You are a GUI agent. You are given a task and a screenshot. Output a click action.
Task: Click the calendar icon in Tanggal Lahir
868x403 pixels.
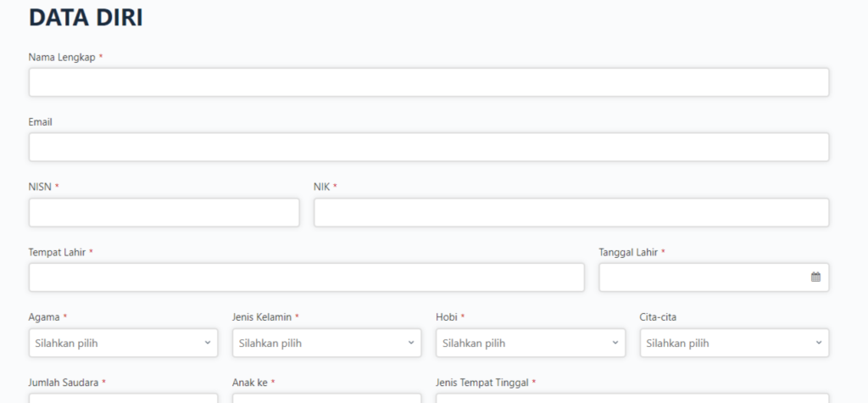tap(815, 277)
